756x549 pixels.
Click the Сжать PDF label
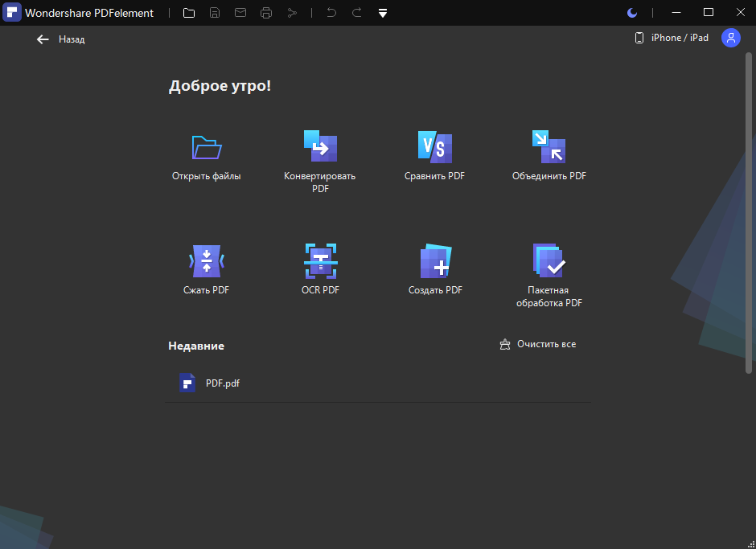click(207, 290)
